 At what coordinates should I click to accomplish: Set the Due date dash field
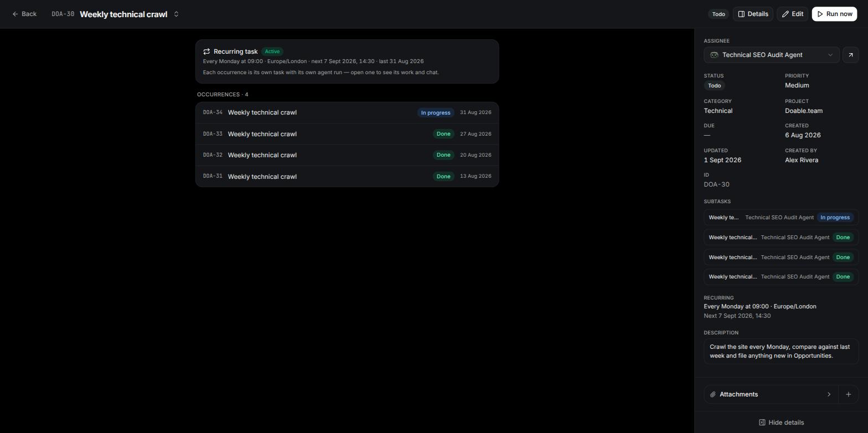pyautogui.click(x=707, y=135)
